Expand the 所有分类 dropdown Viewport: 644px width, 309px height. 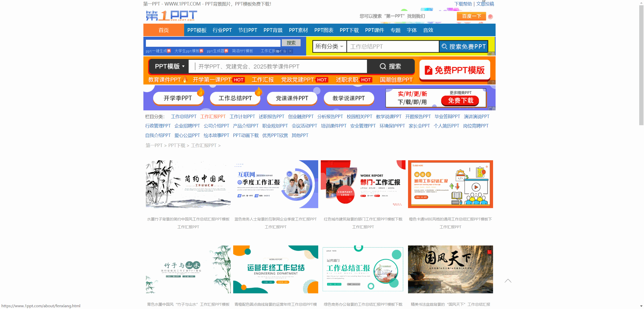329,47
